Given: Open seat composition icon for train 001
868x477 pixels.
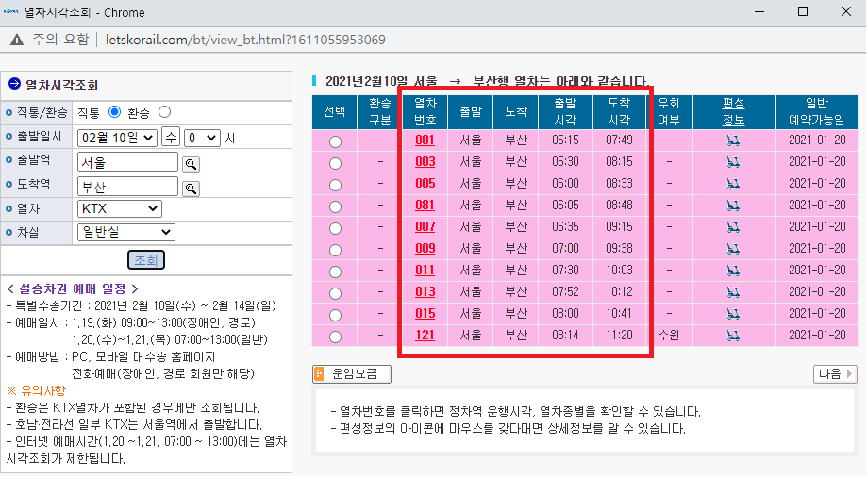Looking at the screenshot, I should pos(733,141).
